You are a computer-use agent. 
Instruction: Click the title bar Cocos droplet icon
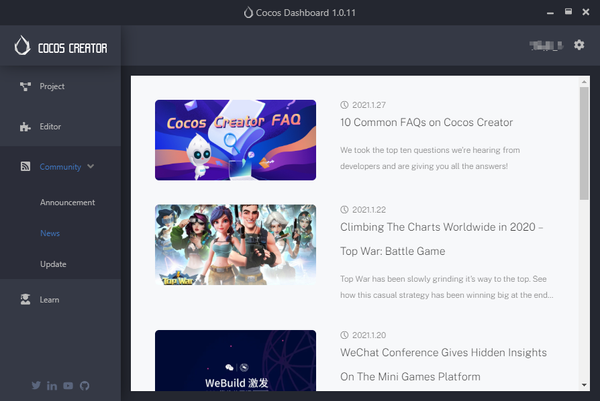click(248, 13)
